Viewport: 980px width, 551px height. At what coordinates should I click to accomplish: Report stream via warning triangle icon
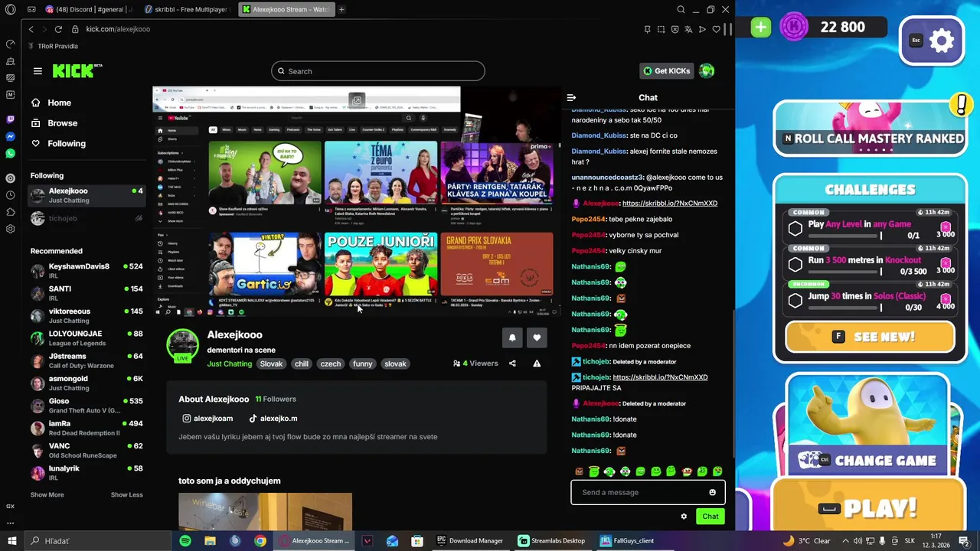pos(537,364)
